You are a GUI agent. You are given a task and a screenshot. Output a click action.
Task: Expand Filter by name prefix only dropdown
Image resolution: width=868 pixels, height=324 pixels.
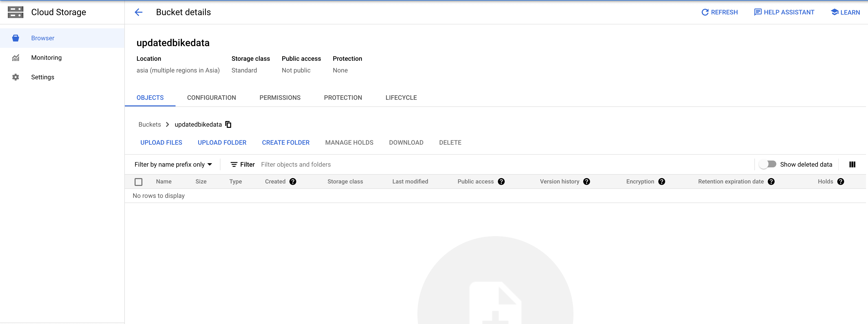[173, 164]
